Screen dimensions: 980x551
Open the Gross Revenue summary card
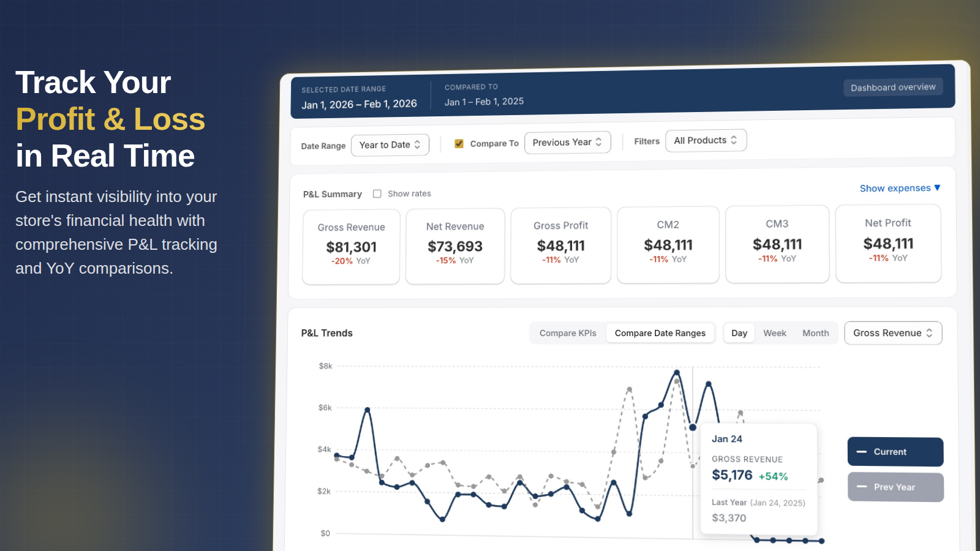[x=351, y=247]
